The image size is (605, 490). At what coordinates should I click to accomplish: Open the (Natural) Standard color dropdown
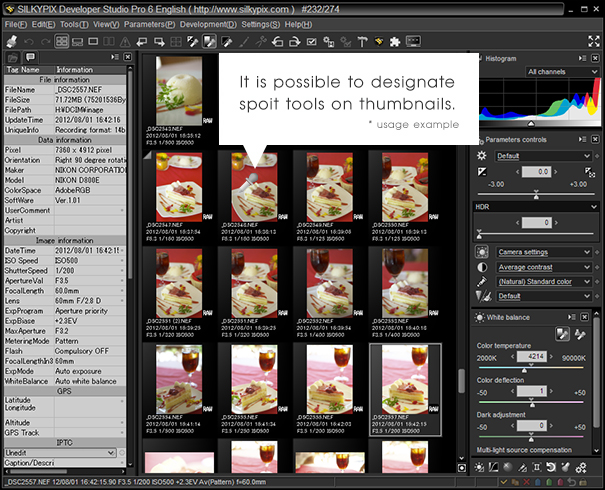(543, 282)
